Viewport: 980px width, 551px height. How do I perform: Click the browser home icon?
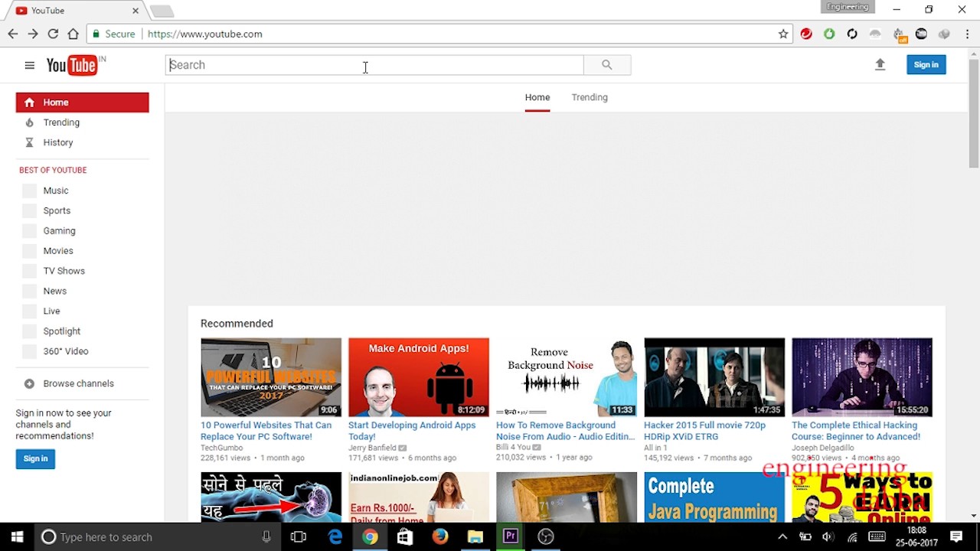73,34
